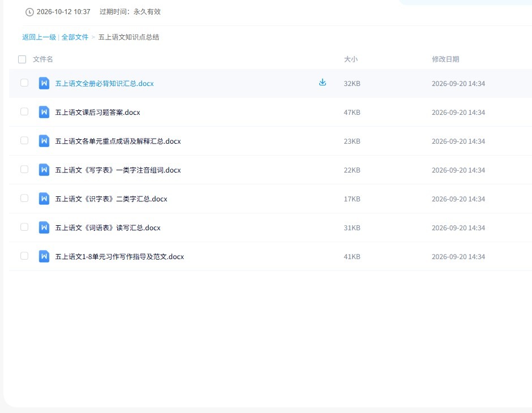
Task: Click the 17KB size value
Action: coord(352,199)
